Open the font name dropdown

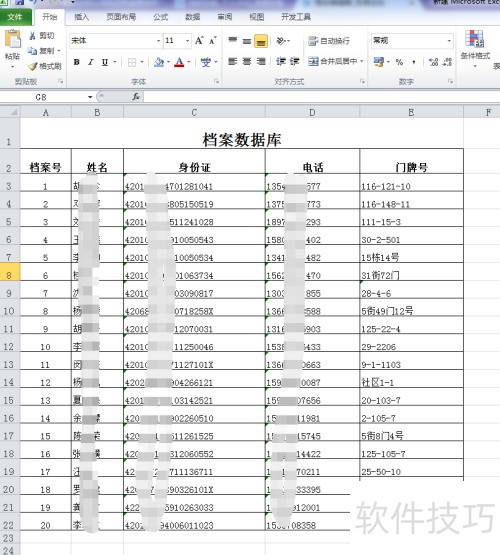[158, 41]
